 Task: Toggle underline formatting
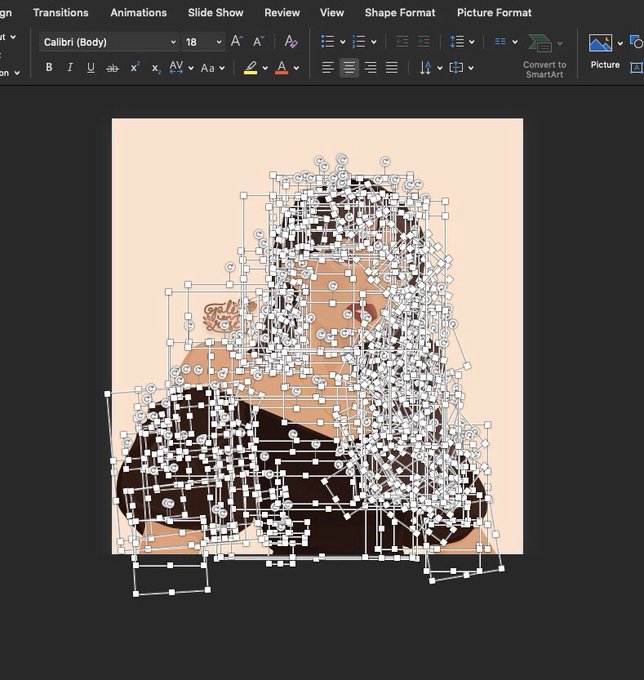(x=91, y=68)
